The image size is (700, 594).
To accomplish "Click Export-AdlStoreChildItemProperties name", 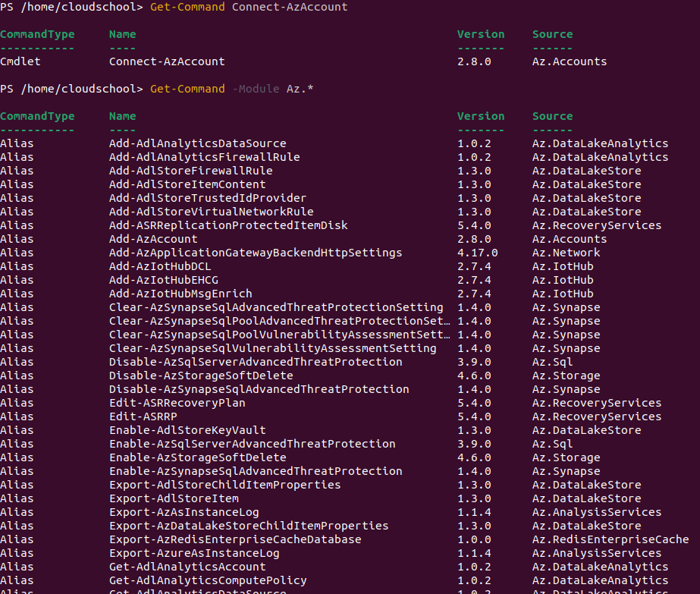I will [225, 485].
